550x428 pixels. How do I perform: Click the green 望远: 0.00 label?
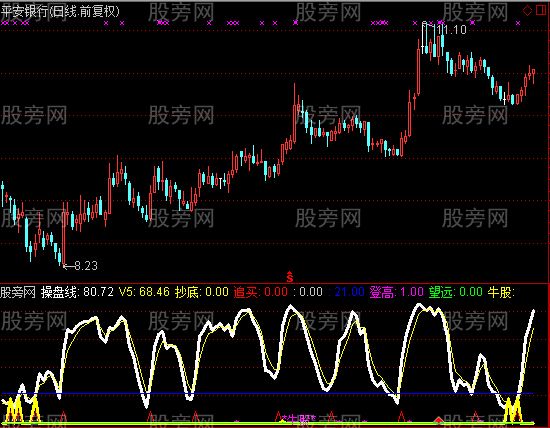click(456, 292)
